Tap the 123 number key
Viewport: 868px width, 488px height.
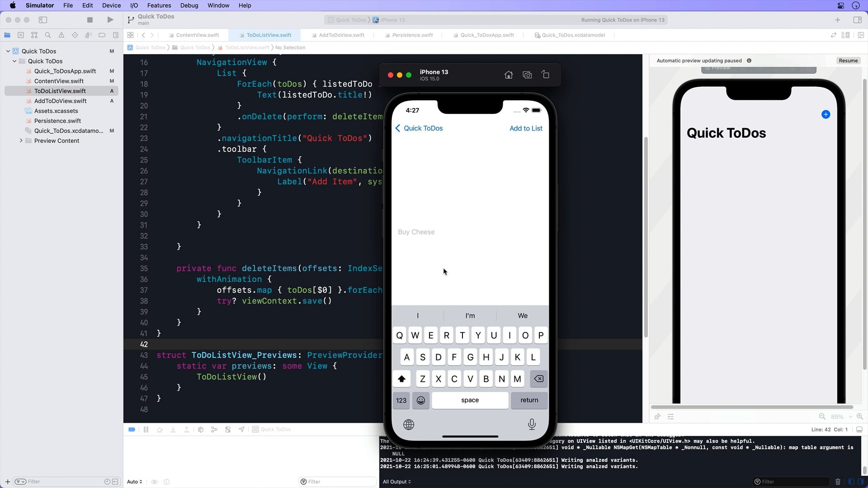(x=401, y=400)
